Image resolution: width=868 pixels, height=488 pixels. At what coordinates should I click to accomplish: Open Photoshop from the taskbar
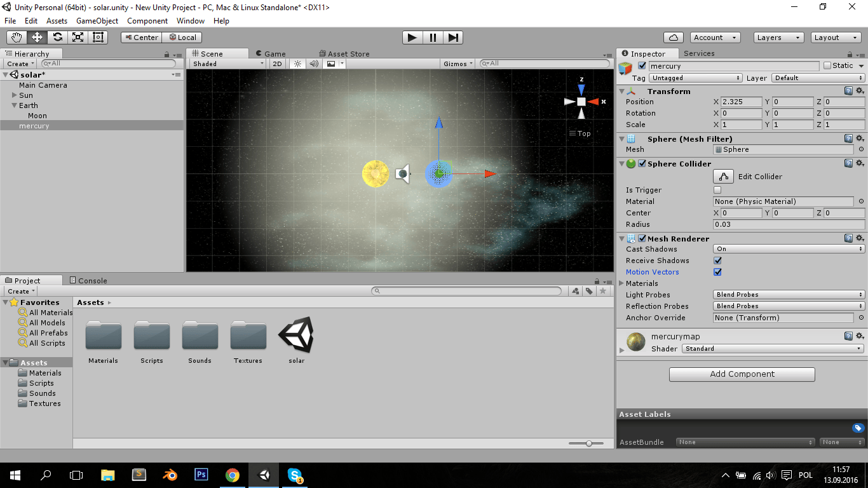click(201, 475)
